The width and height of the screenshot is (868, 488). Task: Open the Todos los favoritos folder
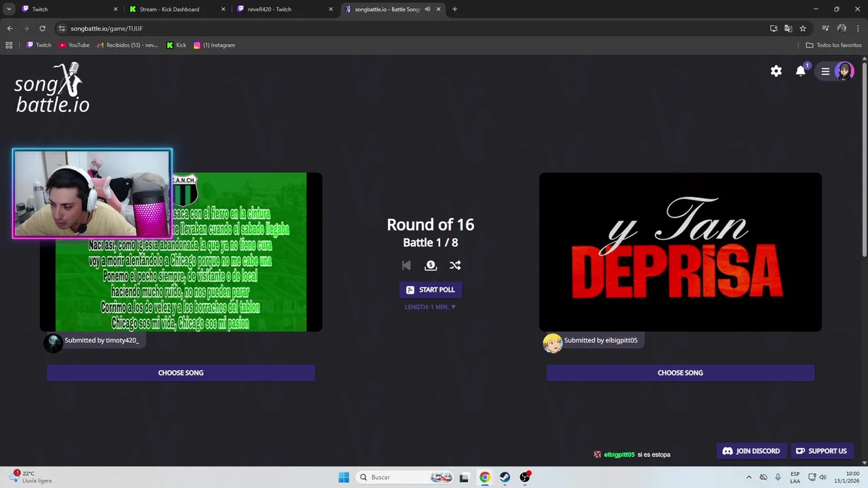coord(834,45)
